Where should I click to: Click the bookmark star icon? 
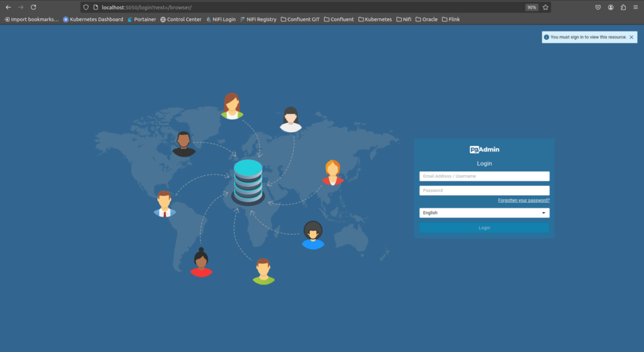click(x=545, y=7)
